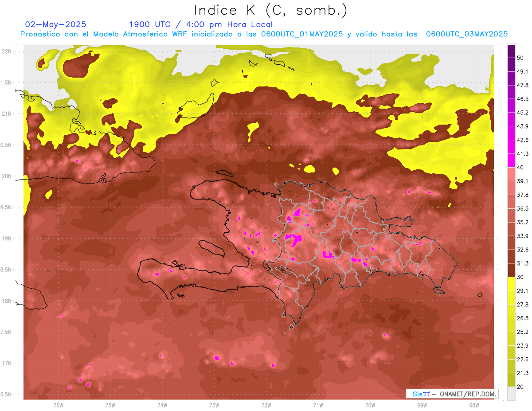Viewport: 532px width, 411px height.
Task: Click the "20" color bar label
Action: (x=521, y=387)
